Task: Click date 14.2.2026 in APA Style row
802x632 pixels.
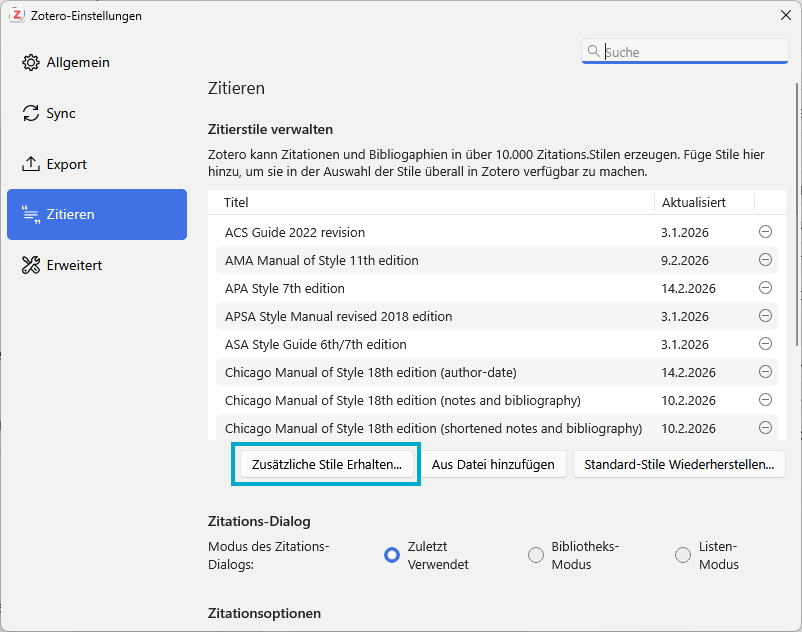Action: (x=688, y=289)
